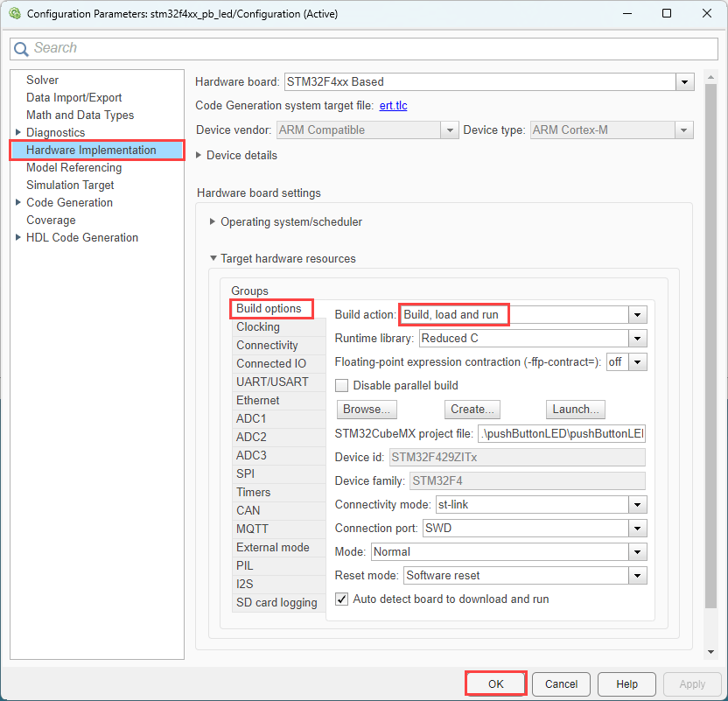Uncheck Auto detect board to download and run
Image resolution: width=728 pixels, height=701 pixels.
(x=342, y=599)
